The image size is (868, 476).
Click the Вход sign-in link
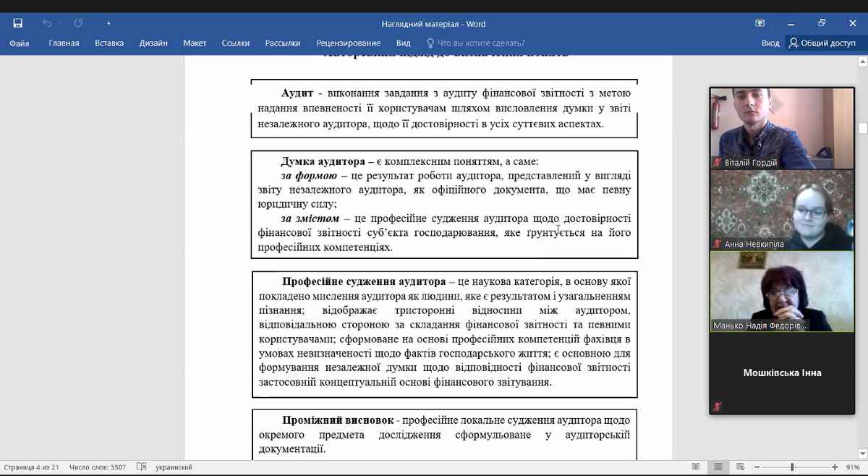(x=770, y=43)
